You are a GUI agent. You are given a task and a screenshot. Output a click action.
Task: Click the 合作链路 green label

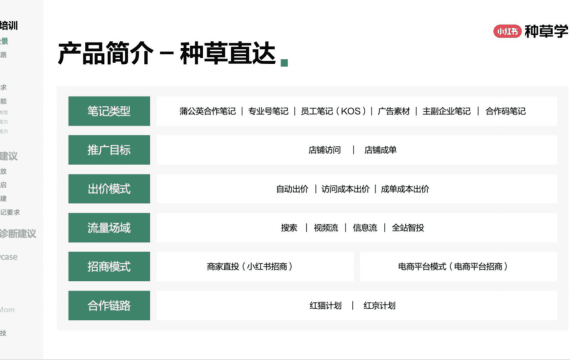coord(109,305)
